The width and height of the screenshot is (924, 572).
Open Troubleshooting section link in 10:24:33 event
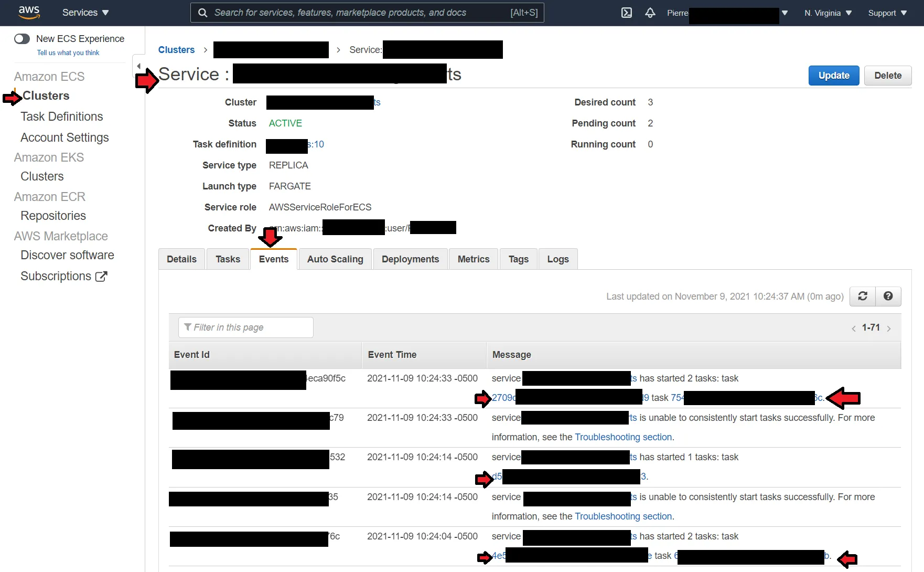click(624, 437)
